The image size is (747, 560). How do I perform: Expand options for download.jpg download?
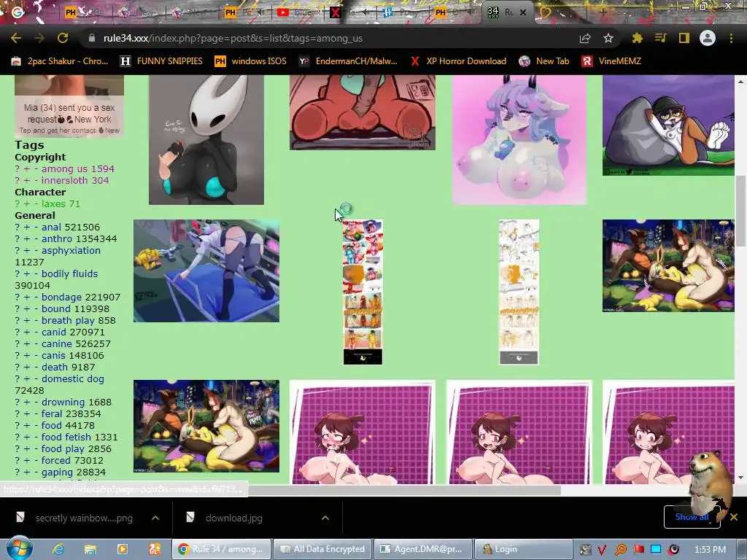[x=325, y=518]
